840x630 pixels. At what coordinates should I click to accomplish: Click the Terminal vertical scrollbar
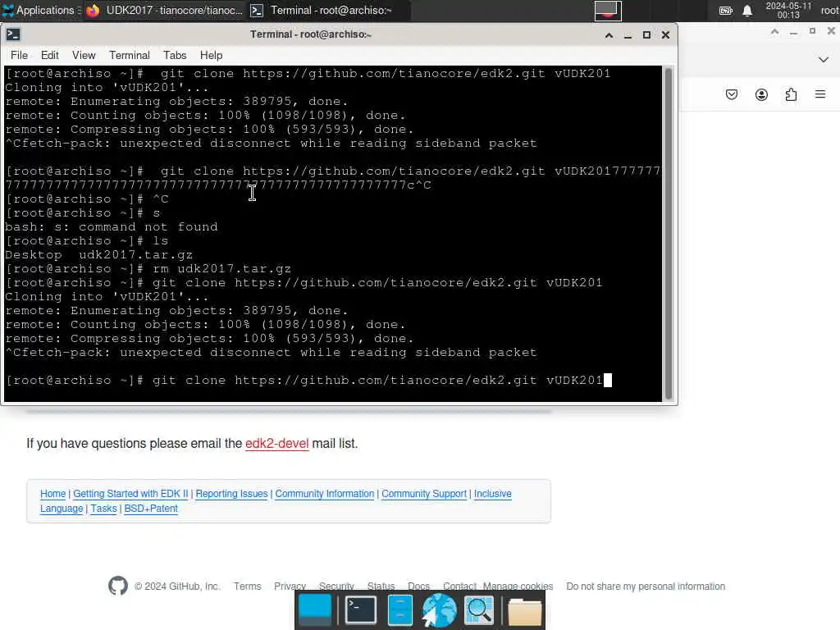[x=668, y=234]
